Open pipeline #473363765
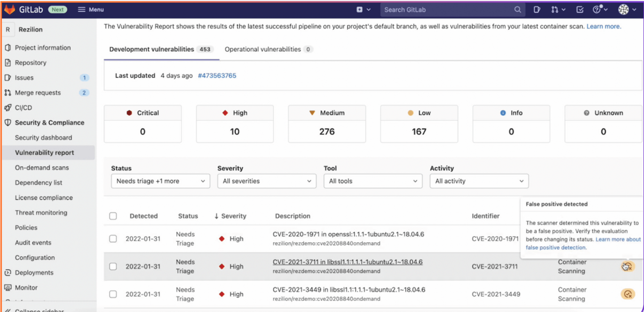Image resolution: width=644 pixels, height=312 pixels. pos(217,75)
